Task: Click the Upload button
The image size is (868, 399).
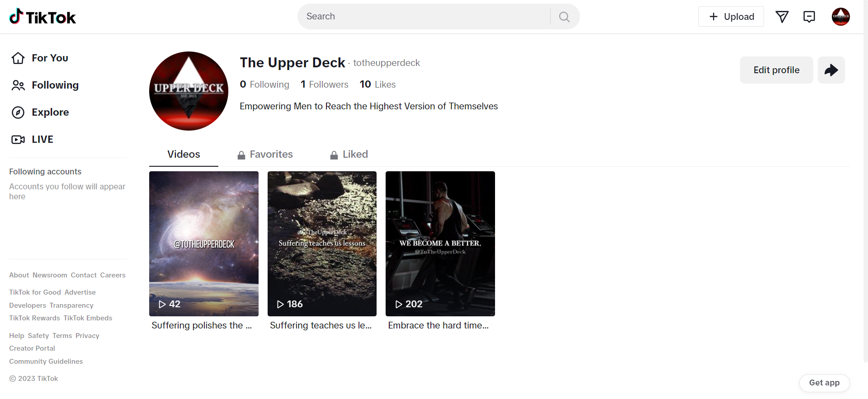Action: (731, 17)
